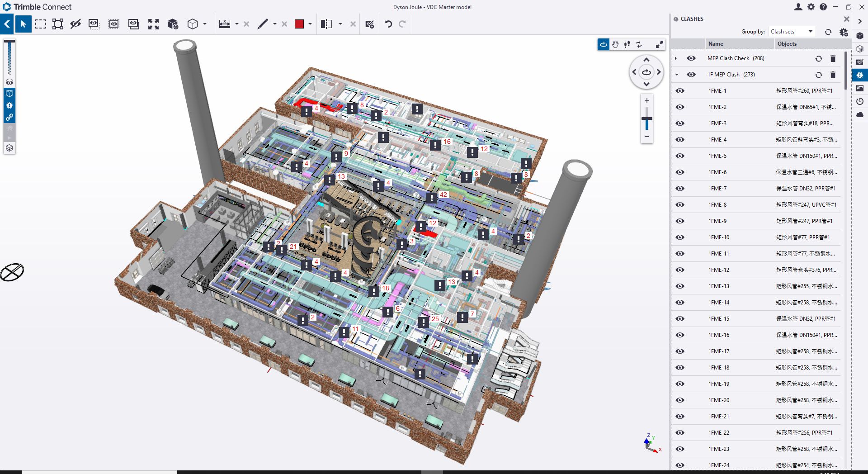868x474 pixels.
Task: Open the ToDo checklist side panel tab
Action: tap(860, 62)
